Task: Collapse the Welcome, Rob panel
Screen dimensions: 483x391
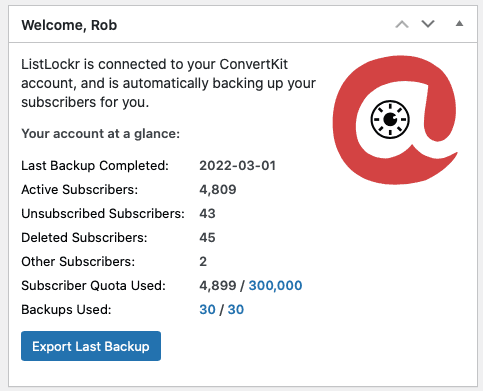Action: coord(459,23)
